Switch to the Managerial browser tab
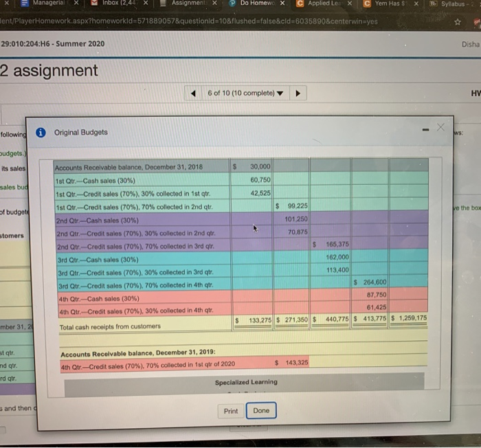This screenshot has width=481, height=448. (x=49, y=3)
